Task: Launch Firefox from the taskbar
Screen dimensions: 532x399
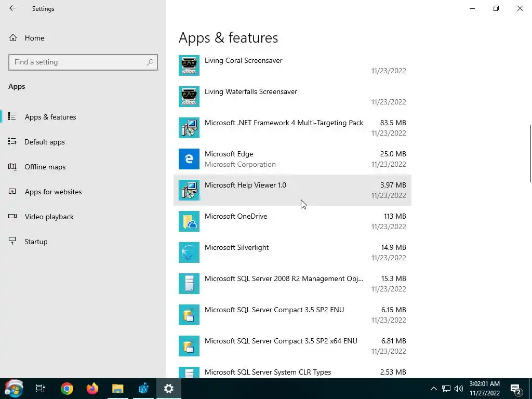Action: [x=92, y=389]
